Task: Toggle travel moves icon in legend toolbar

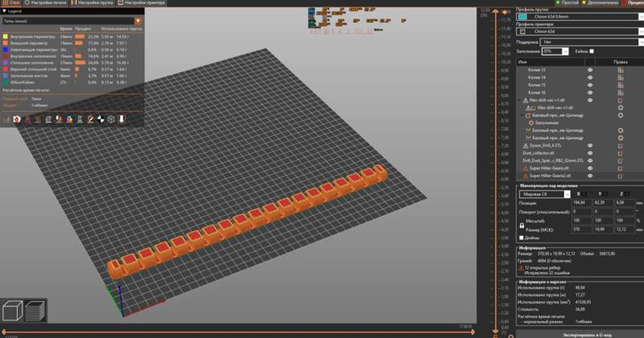Action: tap(6, 120)
